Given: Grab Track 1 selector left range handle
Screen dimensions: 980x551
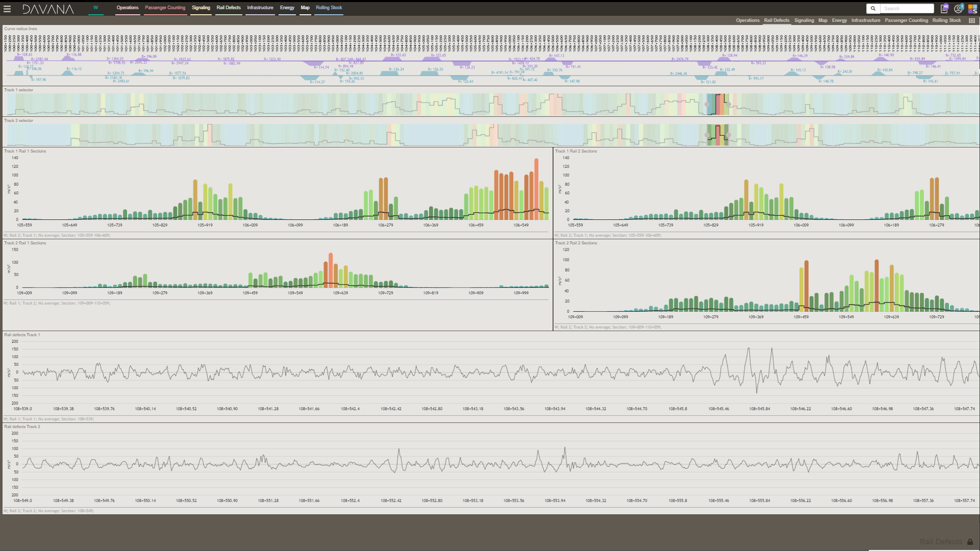Looking at the screenshot, I should pos(707,105).
